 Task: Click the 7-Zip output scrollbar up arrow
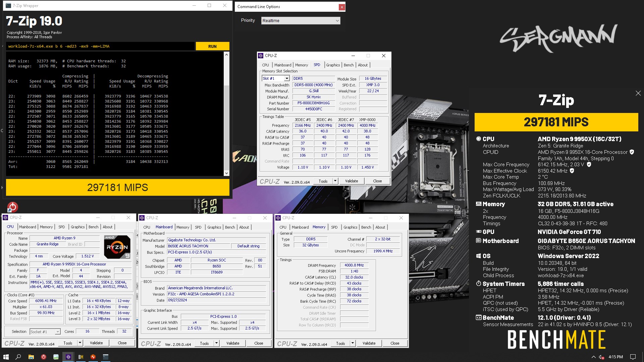(x=227, y=55)
